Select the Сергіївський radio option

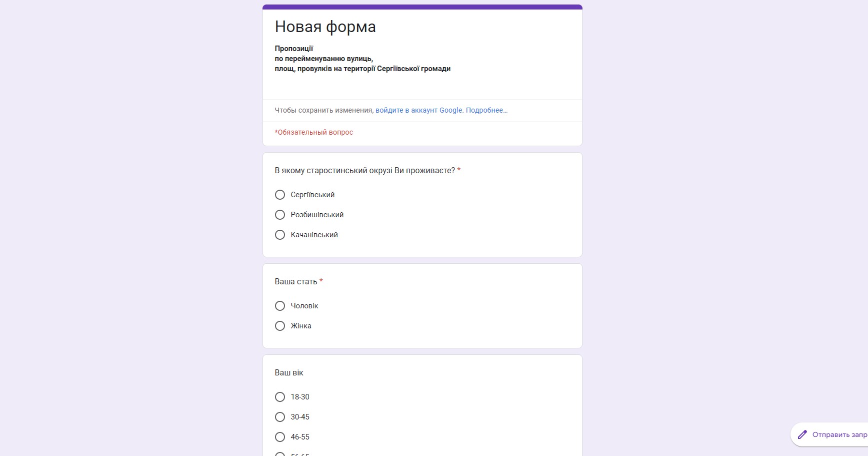[280, 195]
